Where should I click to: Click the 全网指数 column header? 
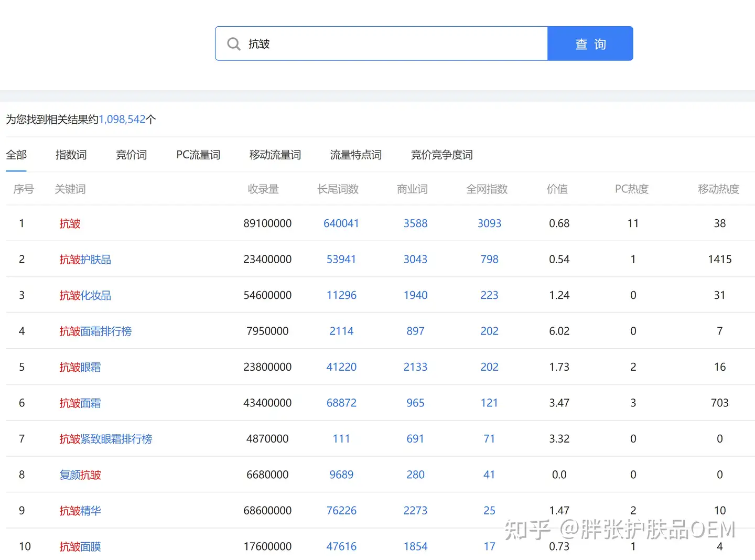[x=487, y=189]
